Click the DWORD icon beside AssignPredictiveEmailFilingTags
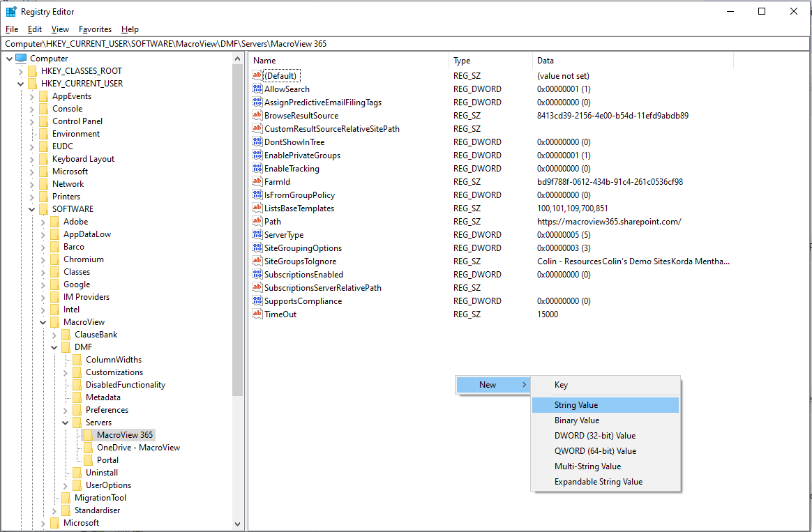The height and width of the screenshot is (532, 812). 257,102
